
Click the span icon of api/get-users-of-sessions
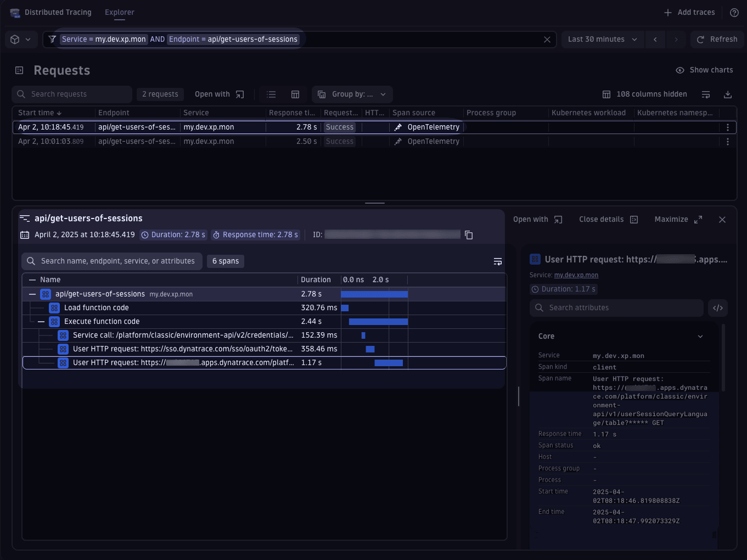click(x=46, y=294)
